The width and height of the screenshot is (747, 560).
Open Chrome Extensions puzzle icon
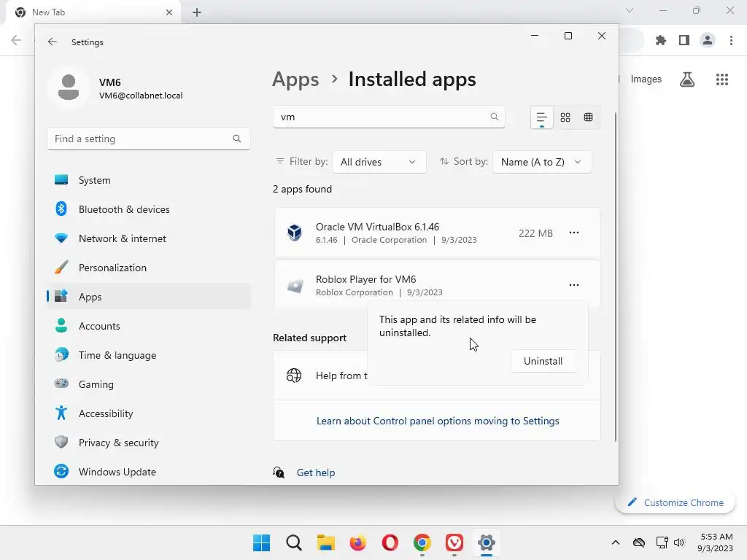pos(660,41)
